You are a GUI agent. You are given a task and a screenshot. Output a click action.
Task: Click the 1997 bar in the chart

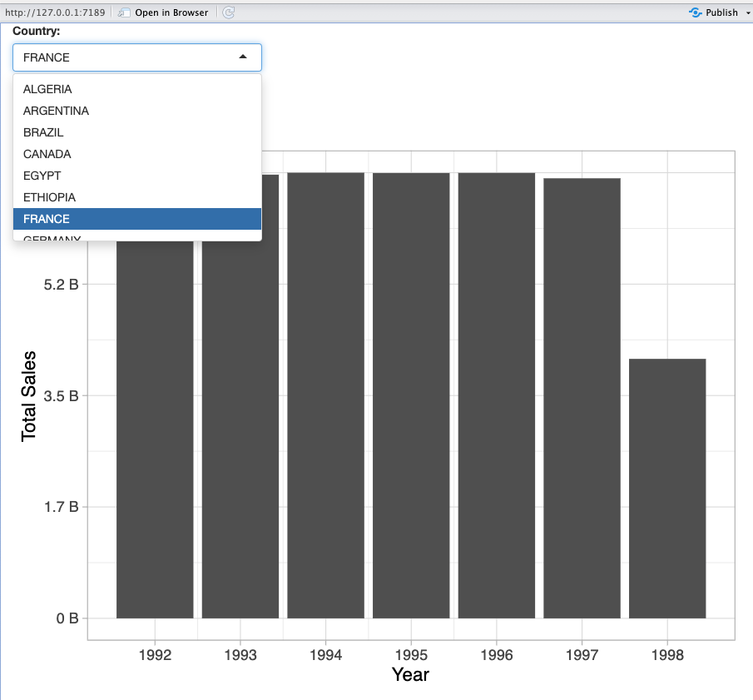click(x=582, y=398)
